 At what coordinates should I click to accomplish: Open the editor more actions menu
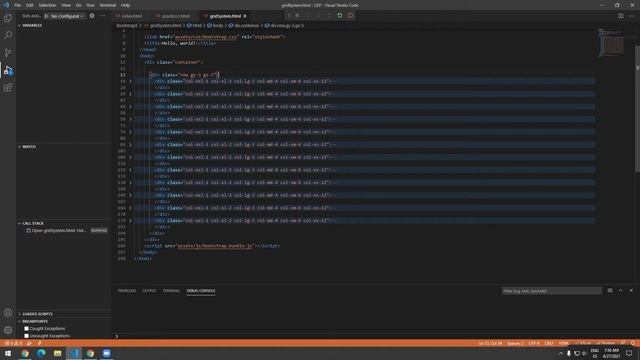point(631,16)
